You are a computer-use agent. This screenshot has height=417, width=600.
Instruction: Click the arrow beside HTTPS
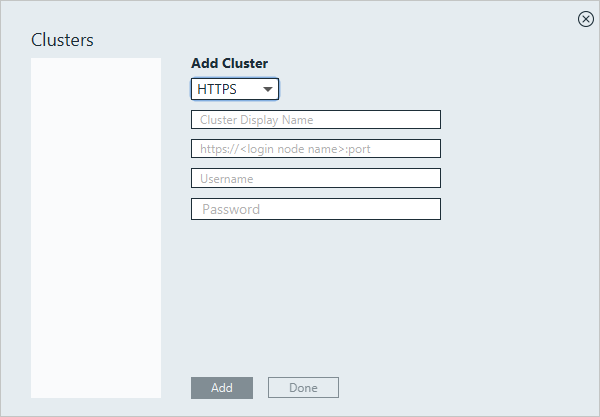[x=267, y=90]
